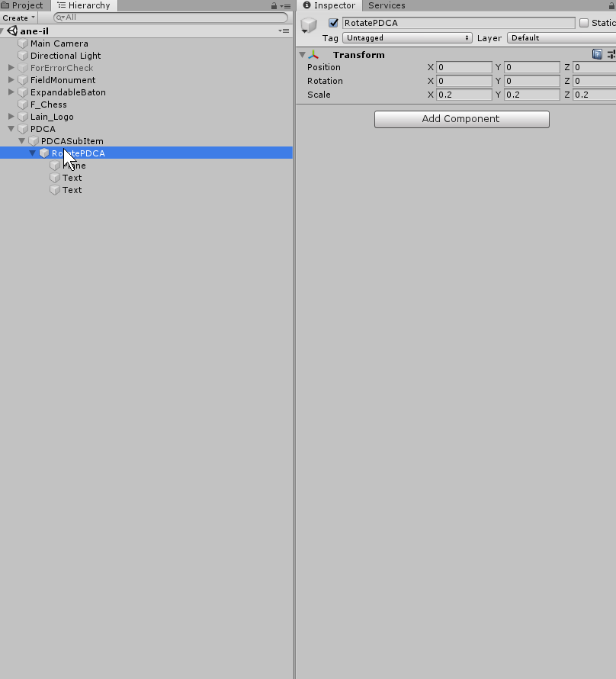
Task: Open the ane-il scene options menu
Action: click(284, 31)
